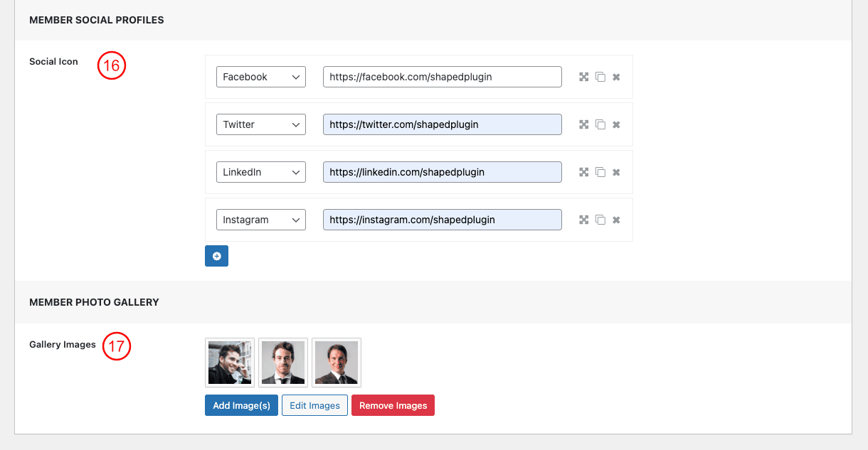Click the Social Icon field label
This screenshot has width=868, height=450.
[53, 62]
